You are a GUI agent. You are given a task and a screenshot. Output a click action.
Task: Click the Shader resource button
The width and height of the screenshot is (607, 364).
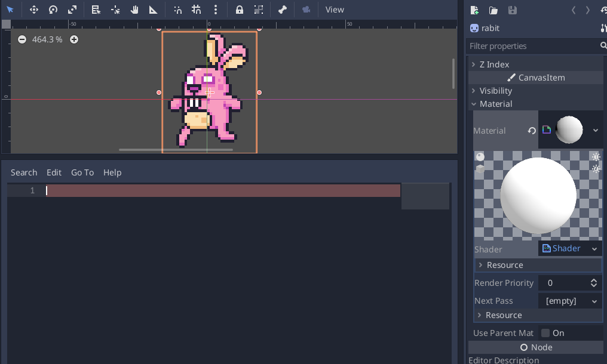click(x=563, y=249)
